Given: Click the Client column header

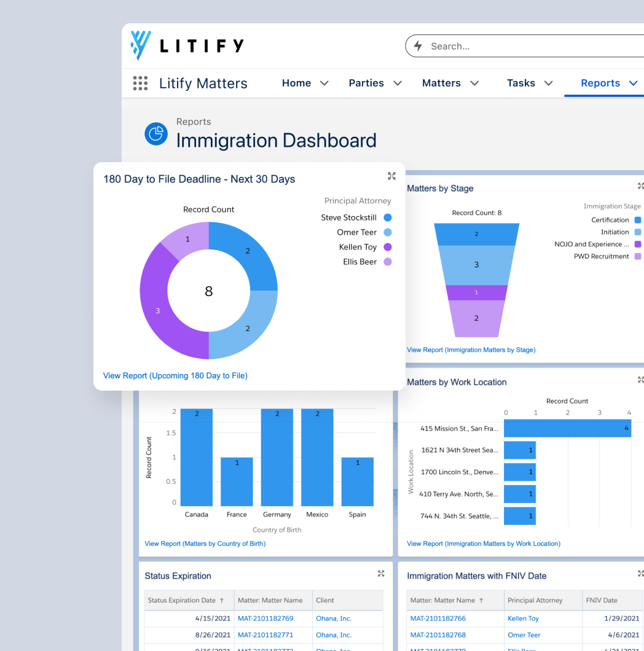Looking at the screenshot, I should pos(348,601).
